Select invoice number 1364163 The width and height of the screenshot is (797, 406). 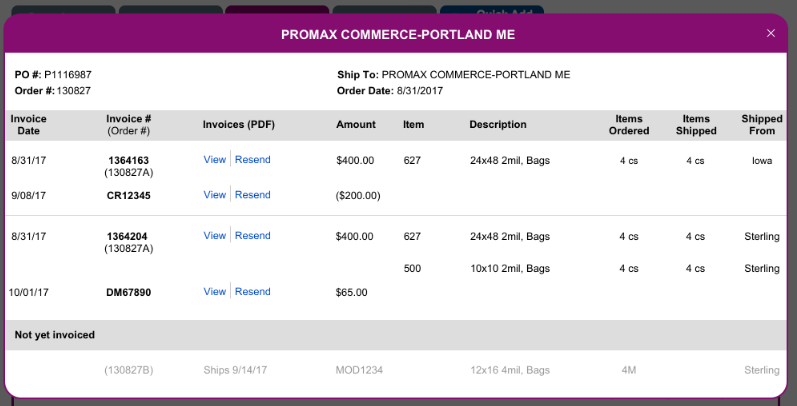tap(129, 161)
